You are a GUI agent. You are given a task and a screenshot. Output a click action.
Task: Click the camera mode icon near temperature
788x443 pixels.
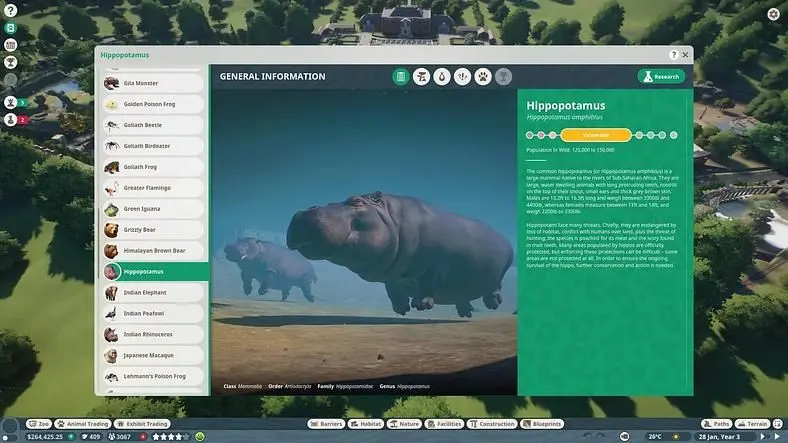point(624,437)
